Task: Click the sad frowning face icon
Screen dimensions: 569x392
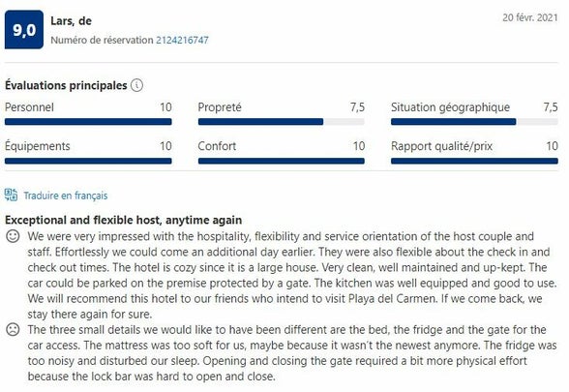Action: (x=13, y=329)
